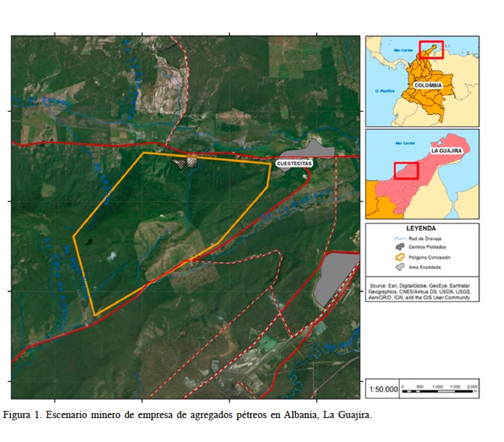Click the Polígono Concesión legend text label
The height and width of the screenshot is (442, 504).
429,257
